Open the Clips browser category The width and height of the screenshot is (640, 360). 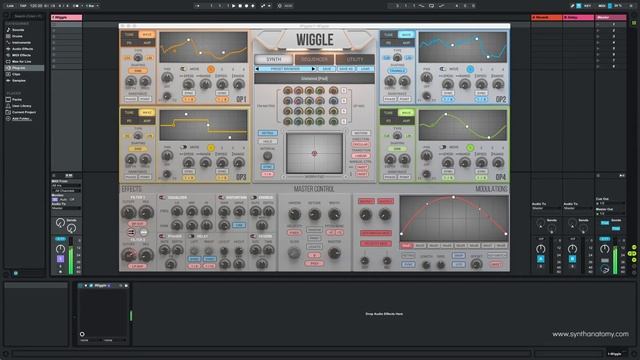pyautogui.click(x=16, y=74)
